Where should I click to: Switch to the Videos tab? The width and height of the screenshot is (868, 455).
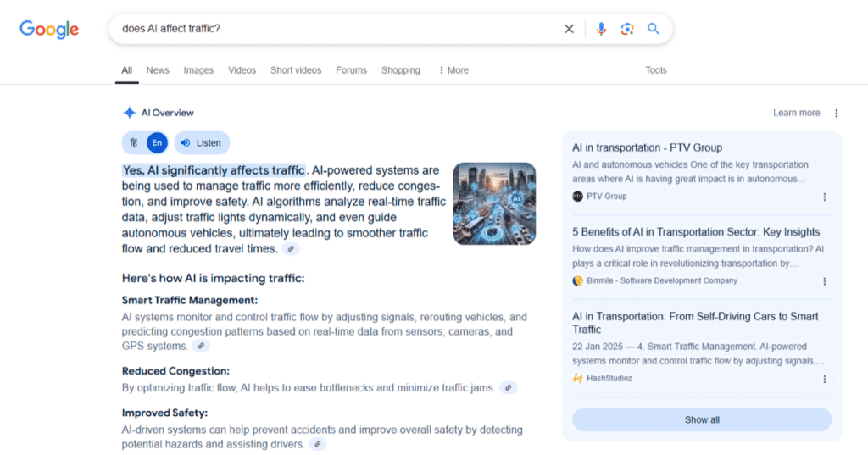tap(242, 70)
